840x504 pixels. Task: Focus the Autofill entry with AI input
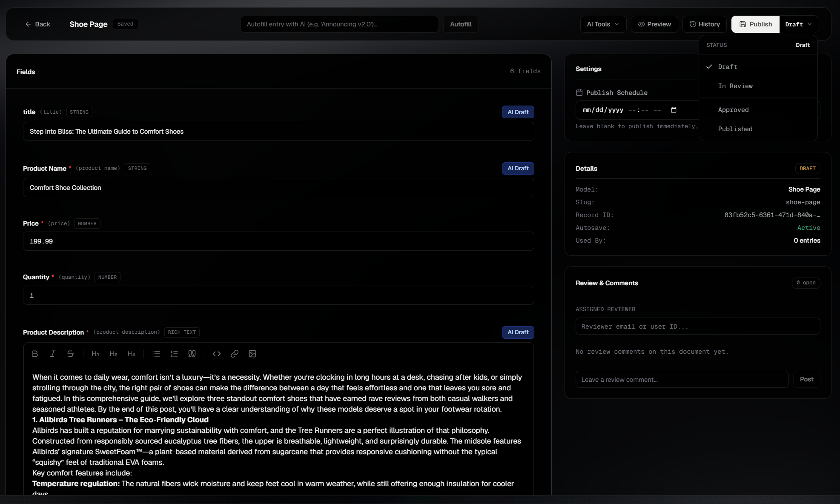(339, 24)
